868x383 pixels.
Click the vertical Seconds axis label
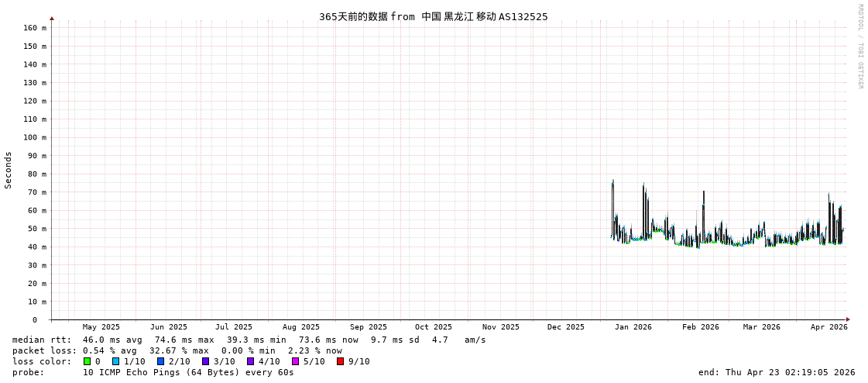[x=9, y=170]
